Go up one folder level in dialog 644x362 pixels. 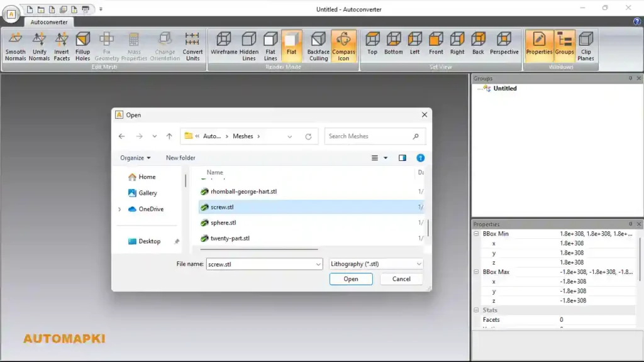169,136
